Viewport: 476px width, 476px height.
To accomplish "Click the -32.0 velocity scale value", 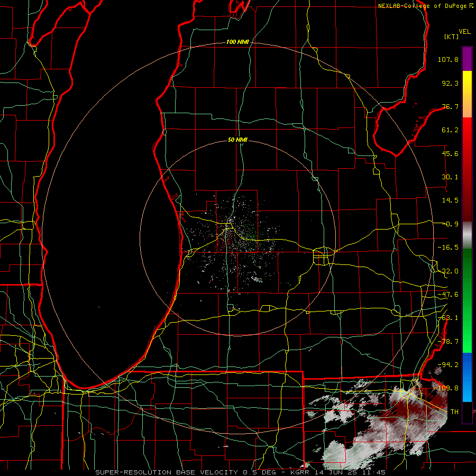I will pos(448,271).
